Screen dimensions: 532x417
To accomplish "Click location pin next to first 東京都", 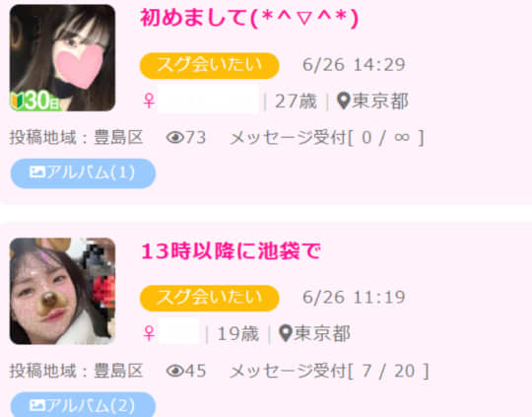I will point(344,101).
